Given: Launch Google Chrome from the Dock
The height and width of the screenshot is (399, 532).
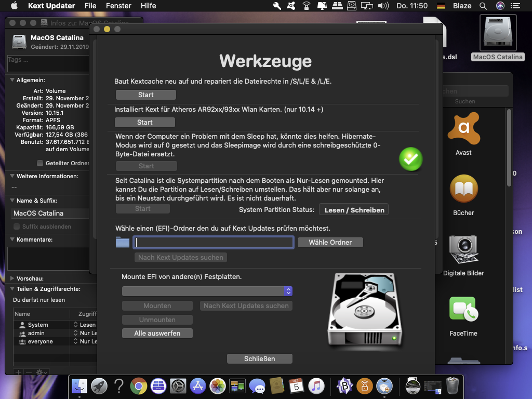Looking at the screenshot, I should (x=138, y=386).
